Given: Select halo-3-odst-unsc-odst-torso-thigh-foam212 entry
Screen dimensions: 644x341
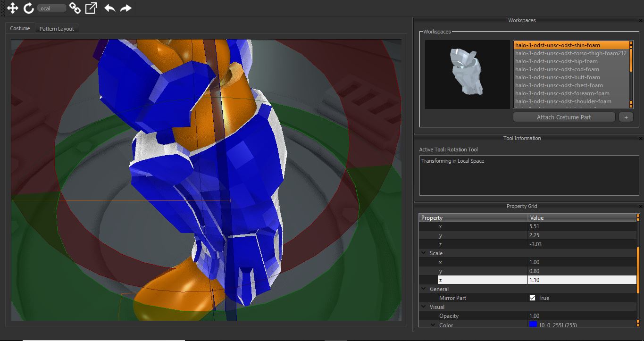Looking at the screenshot, I should pos(571,53).
